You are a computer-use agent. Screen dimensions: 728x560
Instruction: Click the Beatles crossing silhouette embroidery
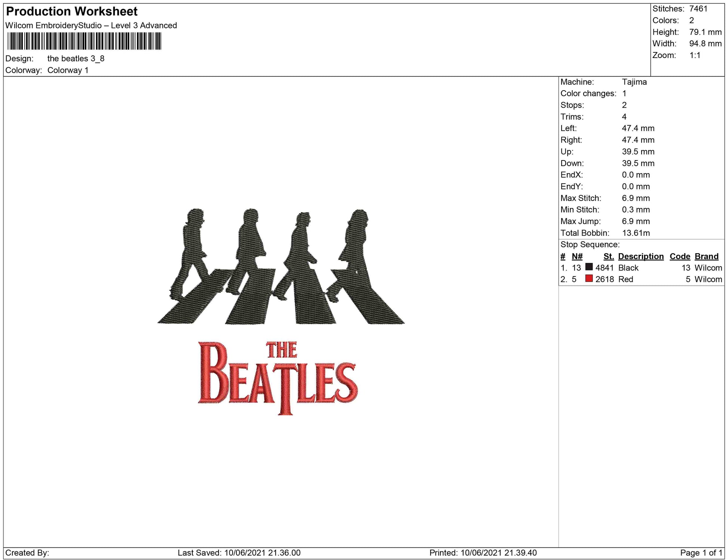(281, 267)
